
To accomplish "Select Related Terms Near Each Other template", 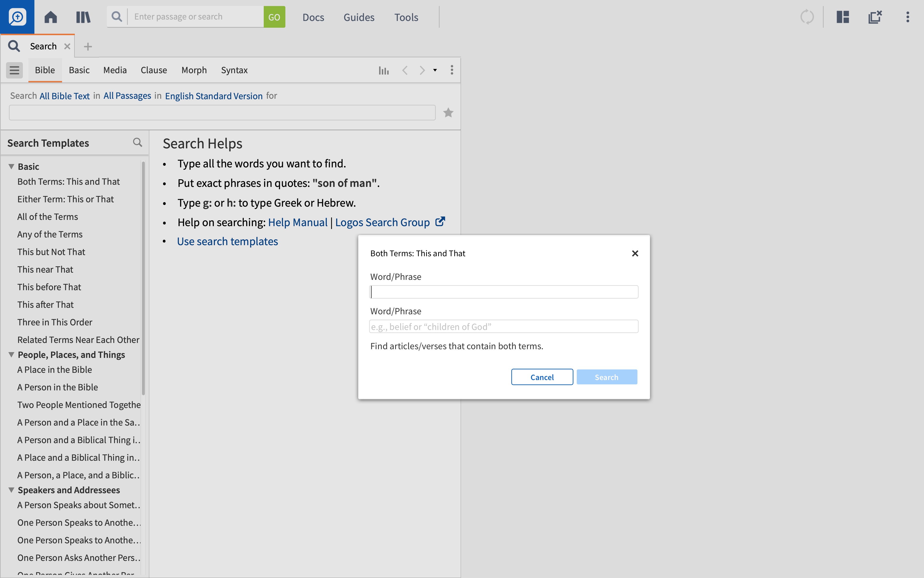I will coord(78,340).
